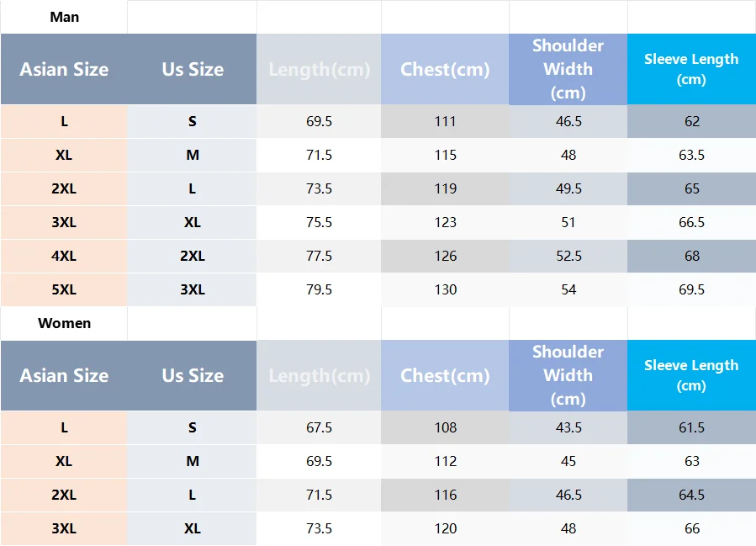The width and height of the screenshot is (756, 546).
Task: Click the Man section label
Action: [65, 17]
